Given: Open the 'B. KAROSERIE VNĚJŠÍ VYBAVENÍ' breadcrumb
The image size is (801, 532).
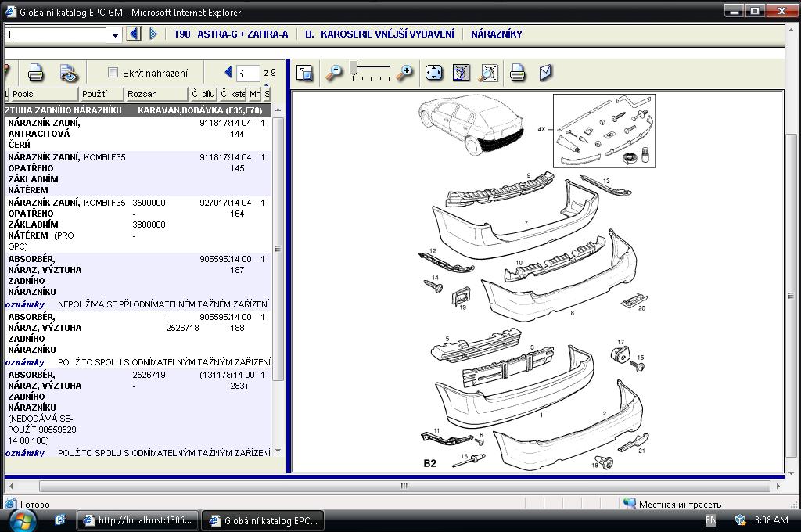Looking at the screenshot, I should [x=379, y=34].
